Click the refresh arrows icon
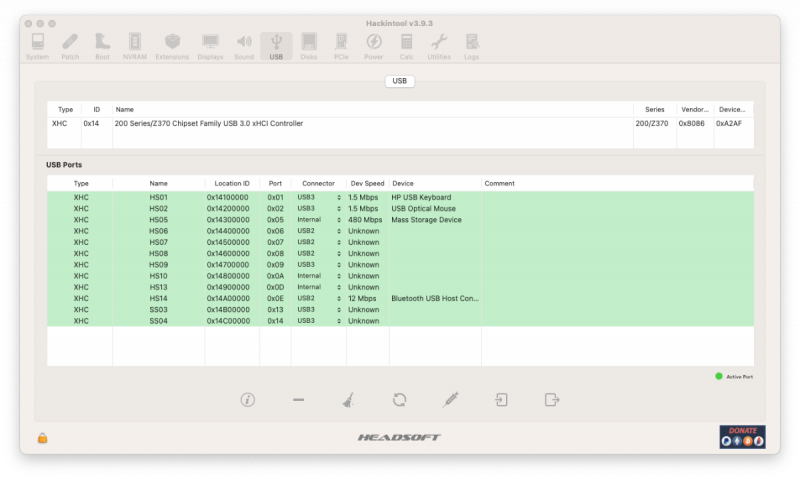800x479 pixels. coord(399,400)
